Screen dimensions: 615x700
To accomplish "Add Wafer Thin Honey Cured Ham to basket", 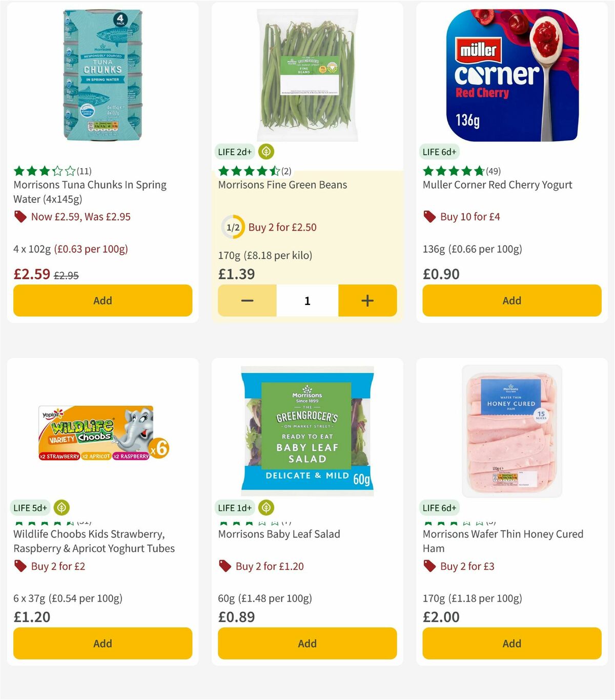I will coord(511,643).
